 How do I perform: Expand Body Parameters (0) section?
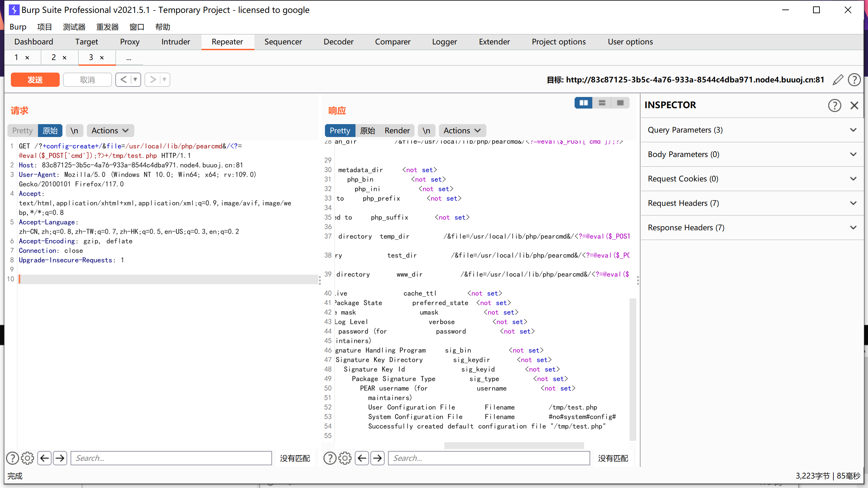(752, 154)
